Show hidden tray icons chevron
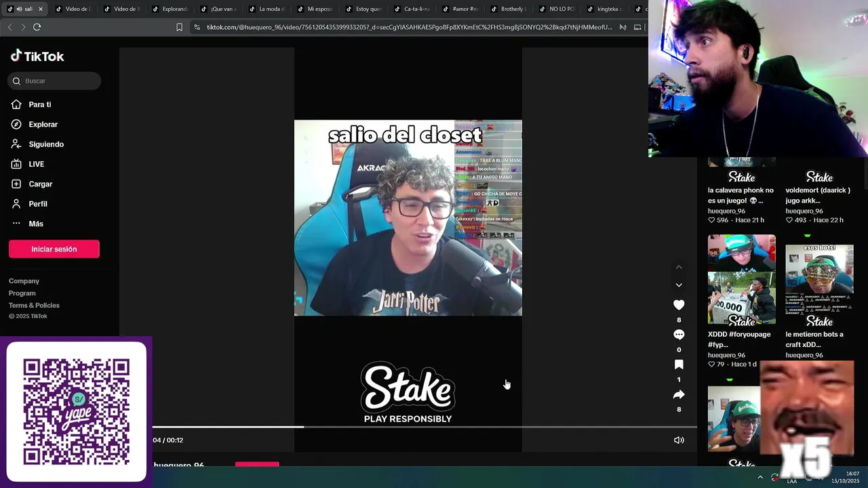 coord(760,477)
